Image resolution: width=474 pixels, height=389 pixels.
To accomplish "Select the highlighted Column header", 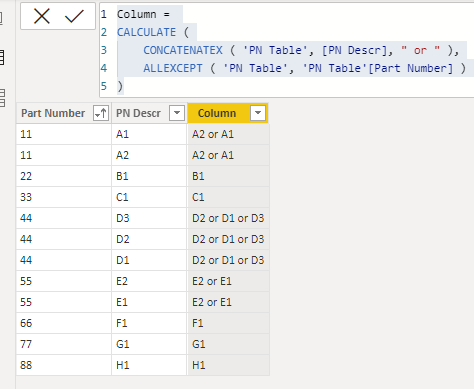I will pyautogui.click(x=228, y=113).
